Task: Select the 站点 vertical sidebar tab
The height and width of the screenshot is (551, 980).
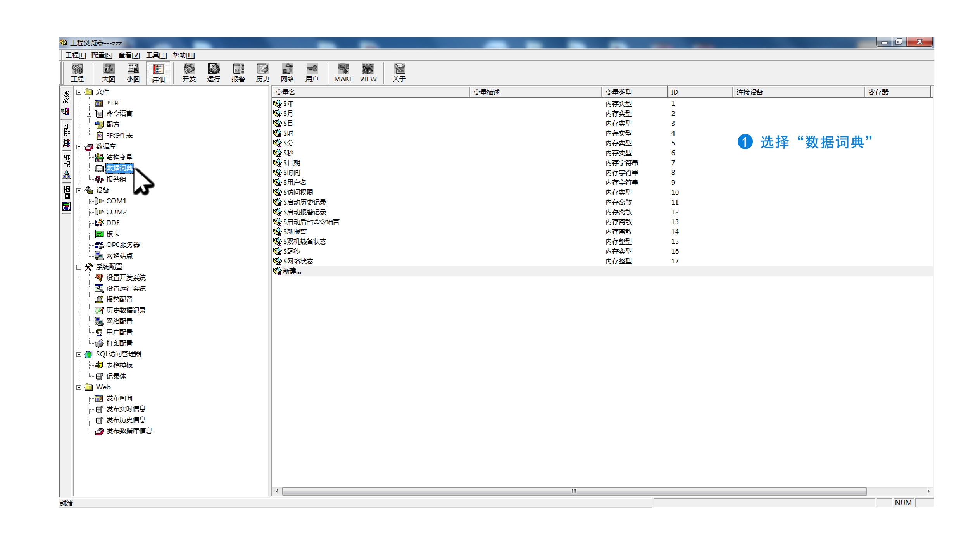Action: [66, 167]
